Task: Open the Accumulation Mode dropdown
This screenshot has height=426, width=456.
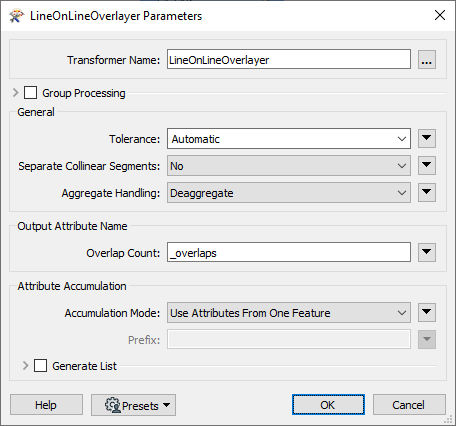Action: point(289,313)
